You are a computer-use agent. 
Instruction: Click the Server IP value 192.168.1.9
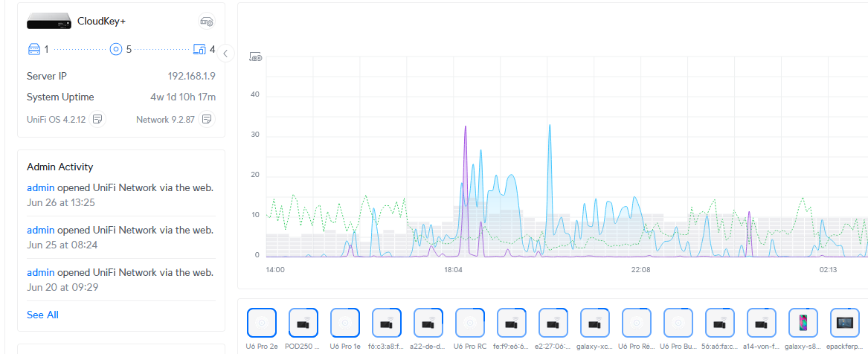pyautogui.click(x=192, y=76)
